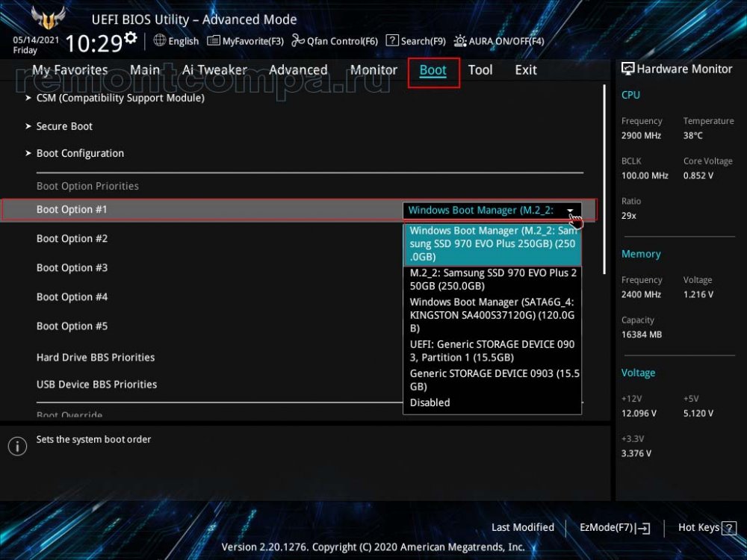The height and width of the screenshot is (560, 747).
Task: Open Qfan Control(F6) fan icon
Action: coord(298,41)
